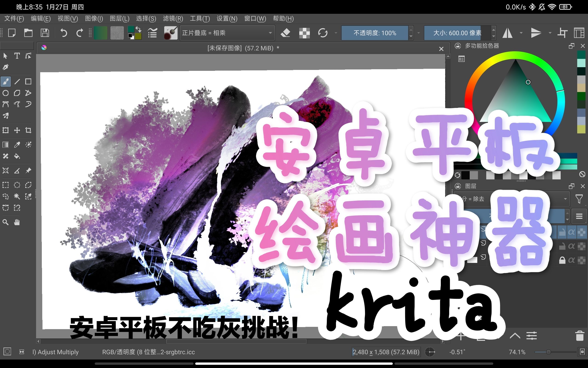This screenshot has width=588, height=368.
Task: Expand options arrow after opacity slider
Action: pos(418,33)
